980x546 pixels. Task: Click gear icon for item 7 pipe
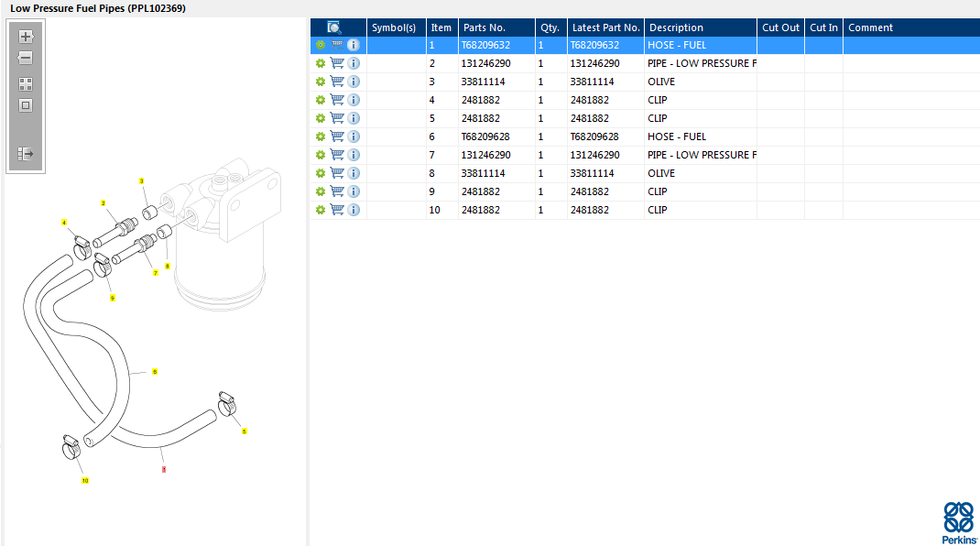click(x=321, y=155)
